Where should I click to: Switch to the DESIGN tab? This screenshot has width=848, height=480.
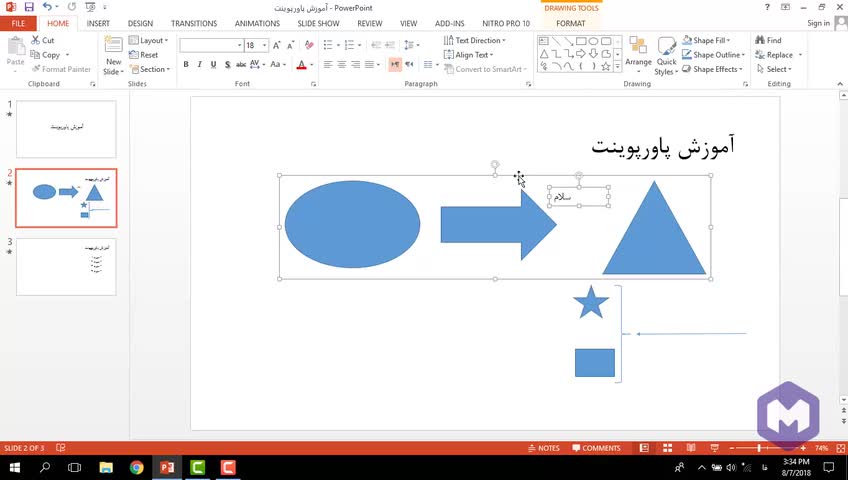pos(140,23)
